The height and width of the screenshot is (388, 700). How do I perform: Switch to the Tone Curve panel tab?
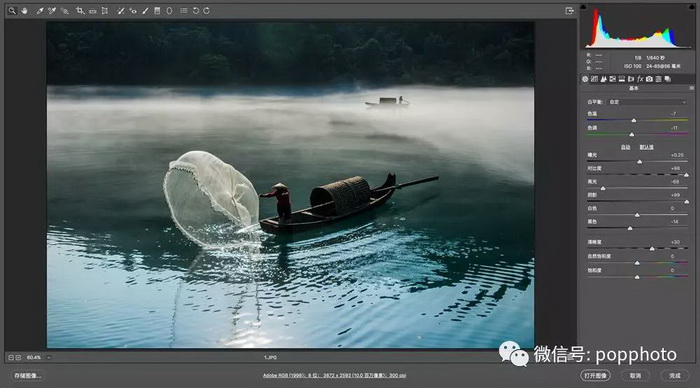tap(594, 79)
